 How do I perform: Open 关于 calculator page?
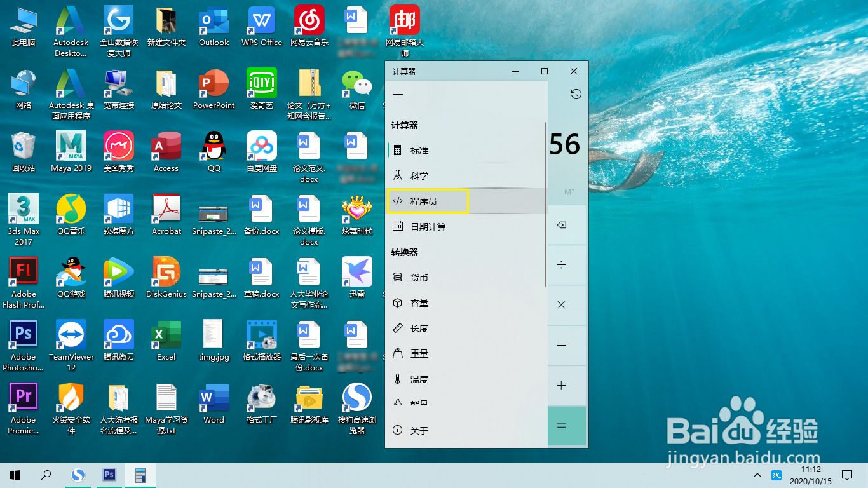(x=466, y=430)
